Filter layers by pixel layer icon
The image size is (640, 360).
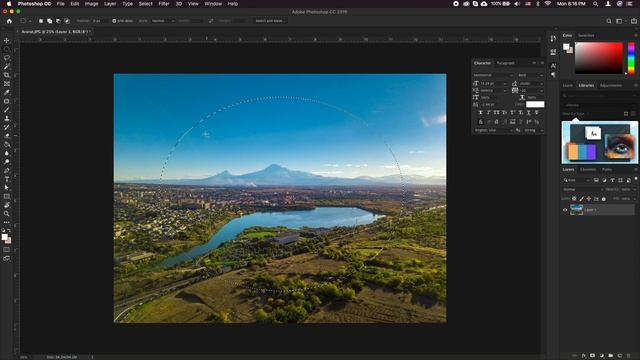click(x=596, y=180)
